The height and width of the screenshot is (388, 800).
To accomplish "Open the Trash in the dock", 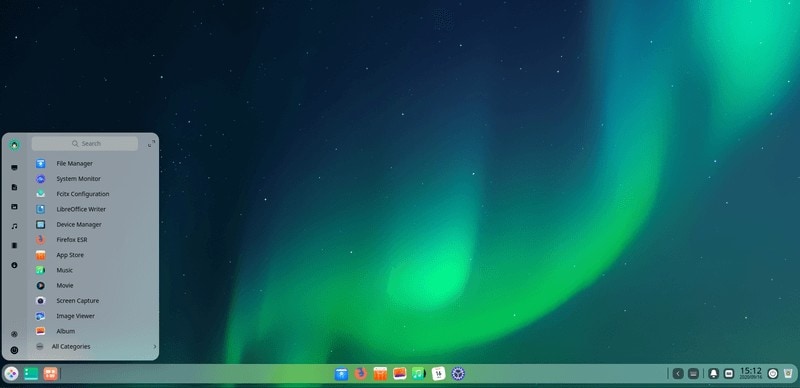I will 788,374.
